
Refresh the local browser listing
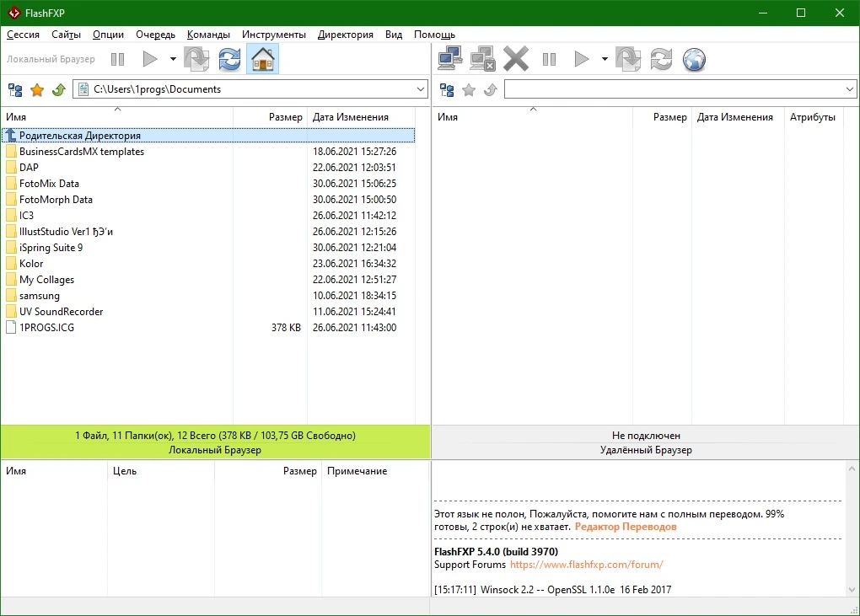(229, 59)
